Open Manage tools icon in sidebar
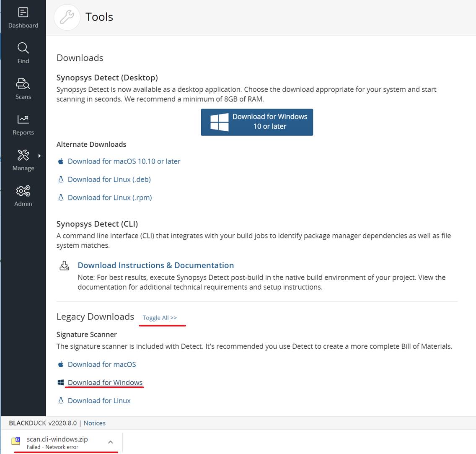Screen dimensions: 476x454 23,155
